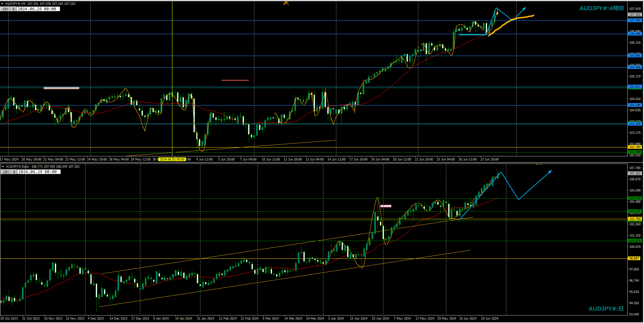Click the 107.780 scale value on Daily axis

635,168
